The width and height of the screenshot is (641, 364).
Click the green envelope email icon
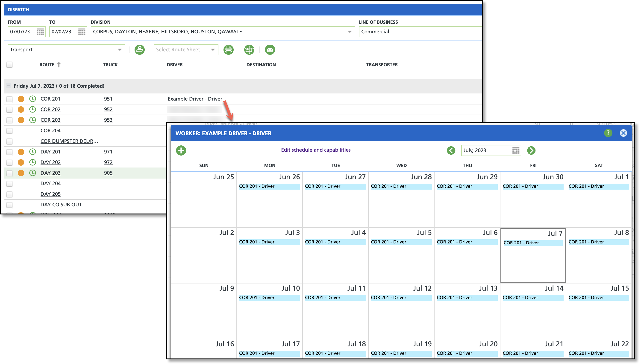[270, 49]
